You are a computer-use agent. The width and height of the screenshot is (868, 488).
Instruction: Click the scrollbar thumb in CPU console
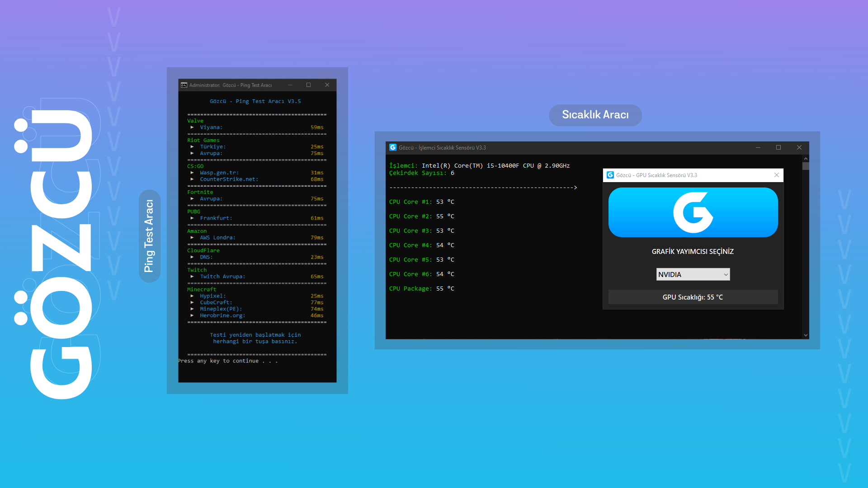(806, 166)
